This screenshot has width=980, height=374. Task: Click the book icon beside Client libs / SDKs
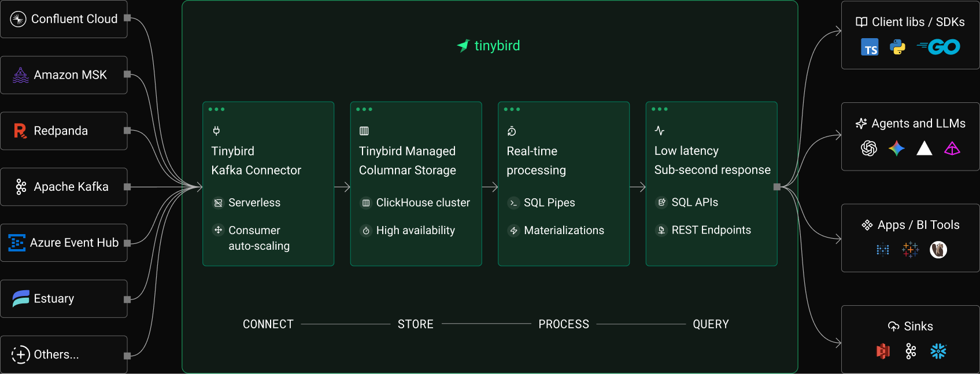point(861,22)
